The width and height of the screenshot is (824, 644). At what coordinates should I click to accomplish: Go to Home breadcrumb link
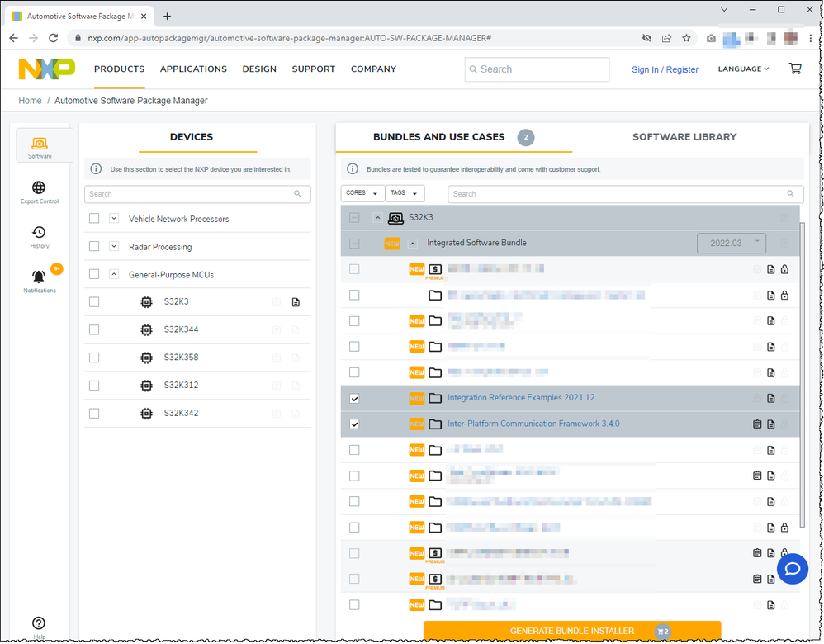click(30, 101)
